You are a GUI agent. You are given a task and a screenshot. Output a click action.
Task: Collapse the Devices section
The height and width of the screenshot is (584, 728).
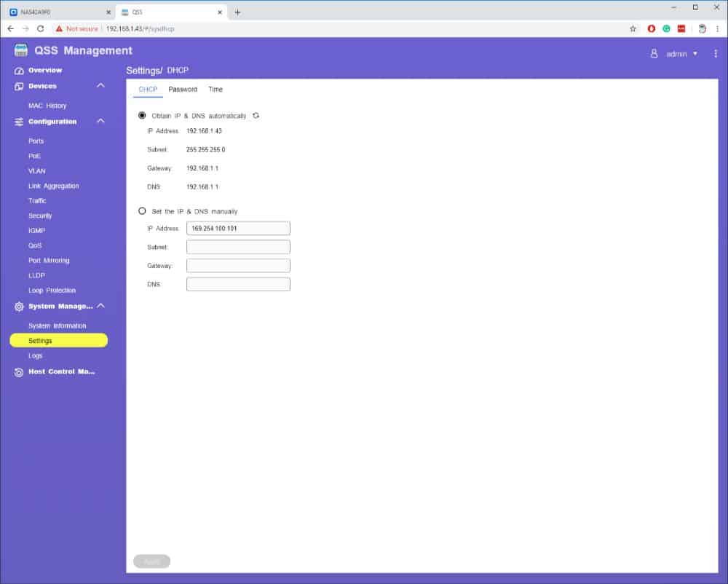[x=100, y=86]
